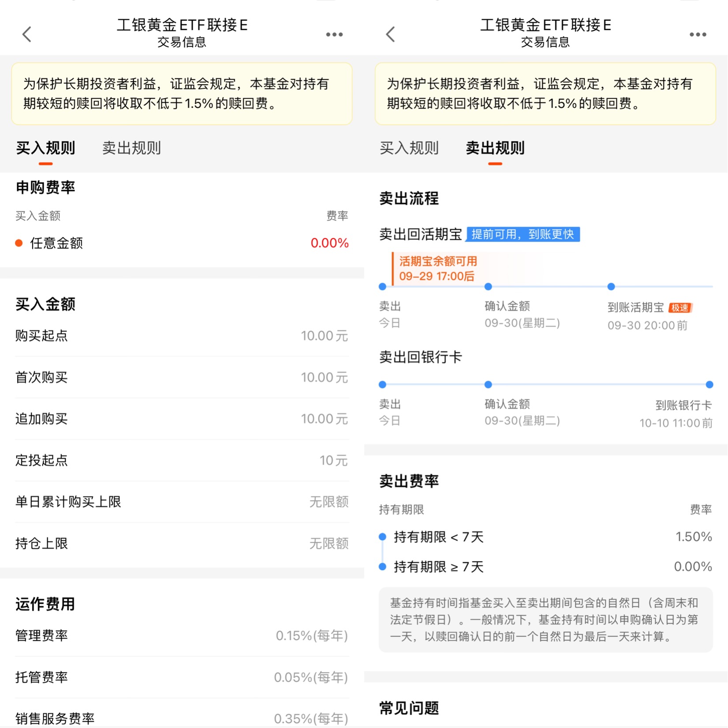Click the 常见问题 section heading
Image resolution: width=728 pixels, height=728 pixels.
tap(409, 708)
